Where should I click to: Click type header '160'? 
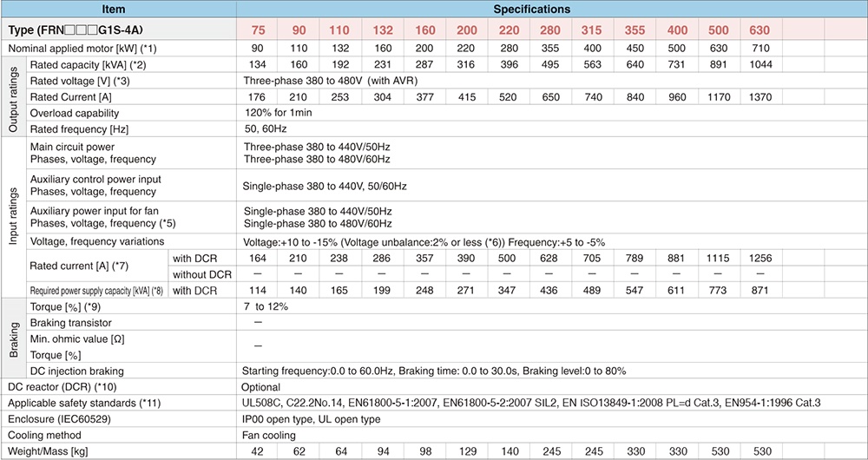click(424, 30)
